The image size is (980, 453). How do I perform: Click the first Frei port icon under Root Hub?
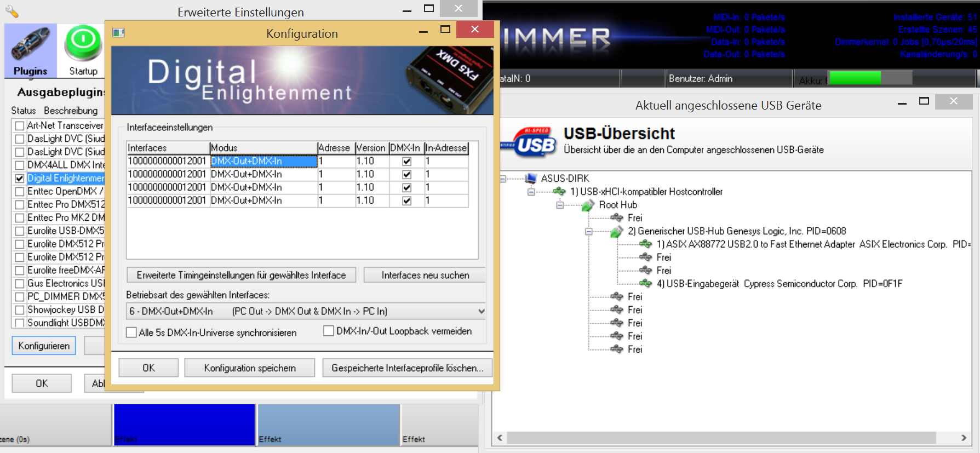(617, 217)
